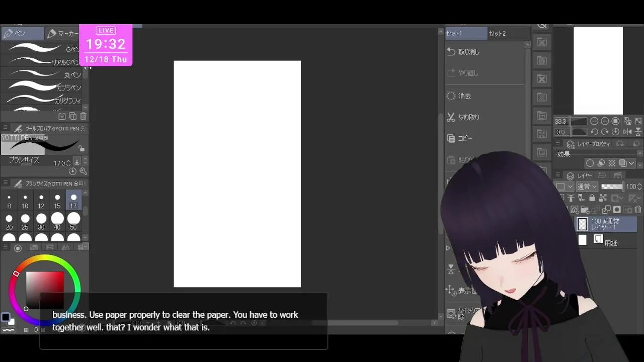This screenshot has width=644, height=362.
Task: Select the transparent color bar
Action: [9, 330]
